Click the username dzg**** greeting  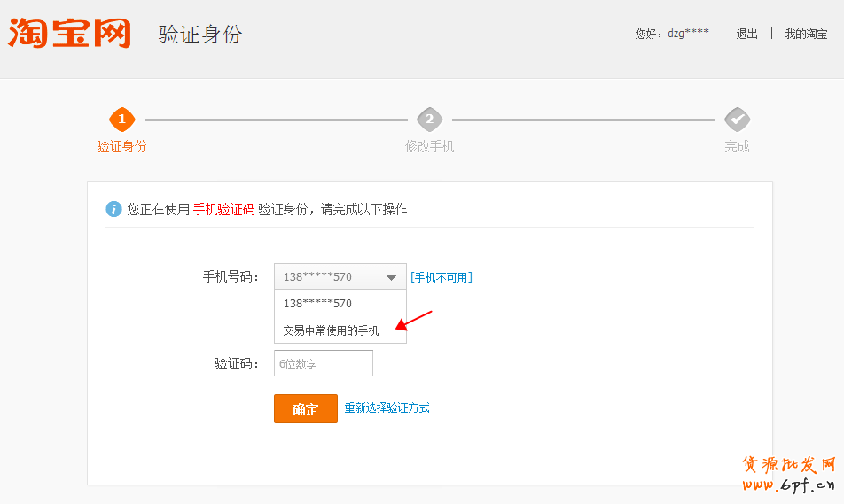688,34
